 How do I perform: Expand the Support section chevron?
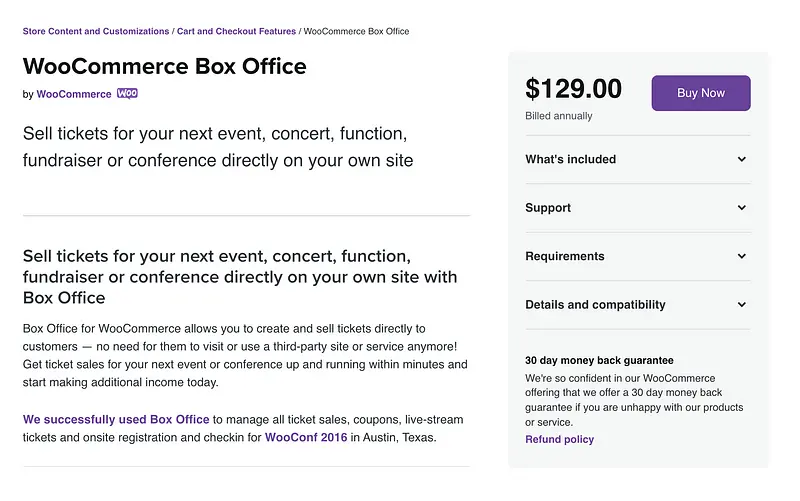742,208
